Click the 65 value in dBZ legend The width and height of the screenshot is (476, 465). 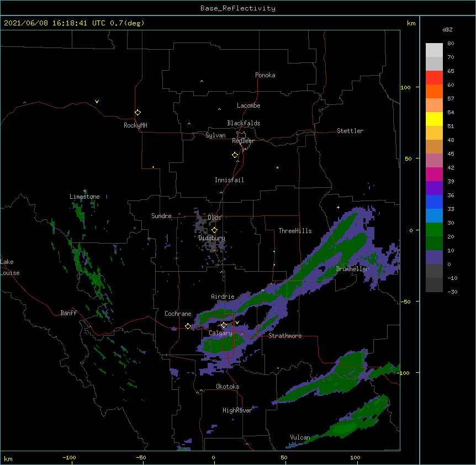[451, 71]
